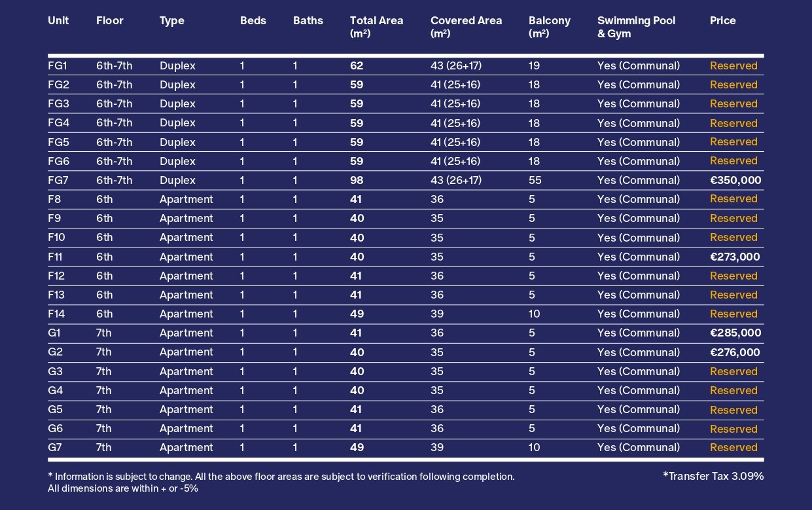Click the Reserved status of unit G7

click(x=733, y=448)
